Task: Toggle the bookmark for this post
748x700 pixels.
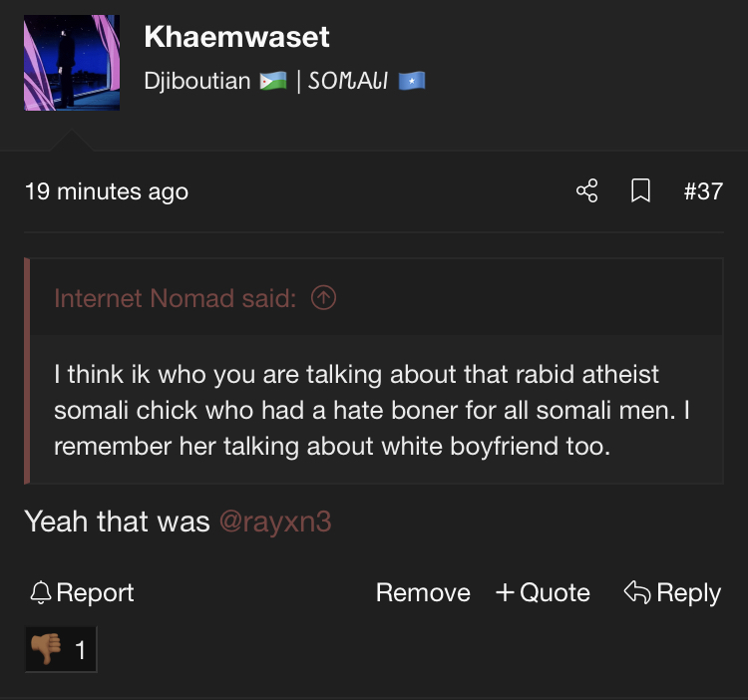Action: pos(641,190)
